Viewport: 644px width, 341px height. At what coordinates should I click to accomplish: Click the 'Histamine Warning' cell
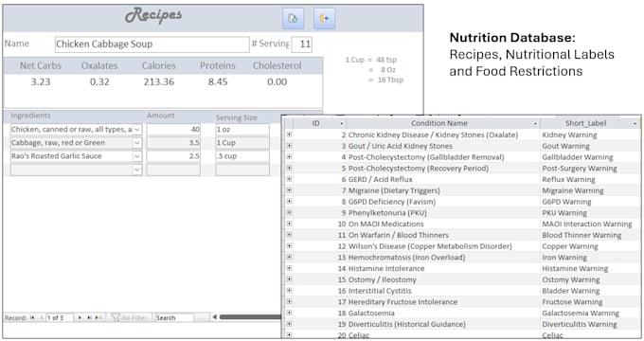(590, 268)
